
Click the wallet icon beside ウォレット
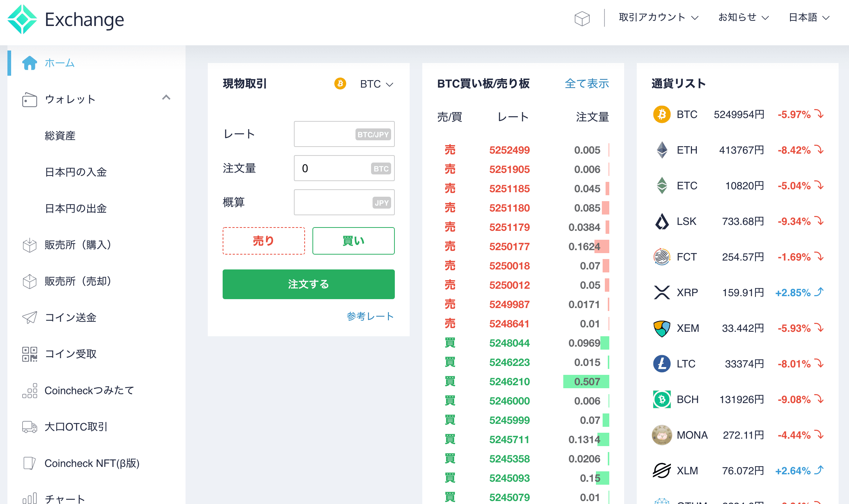click(x=29, y=99)
